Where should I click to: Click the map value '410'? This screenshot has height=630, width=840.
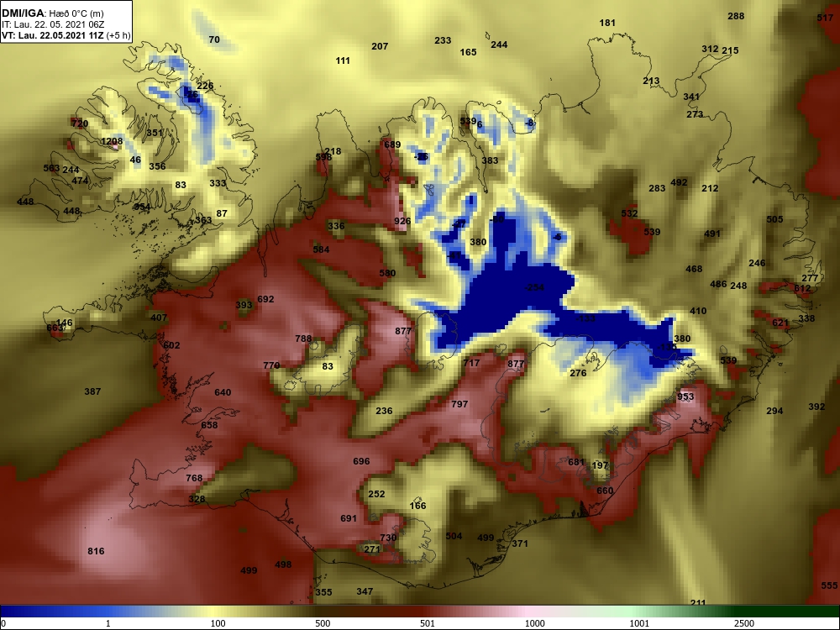698,311
